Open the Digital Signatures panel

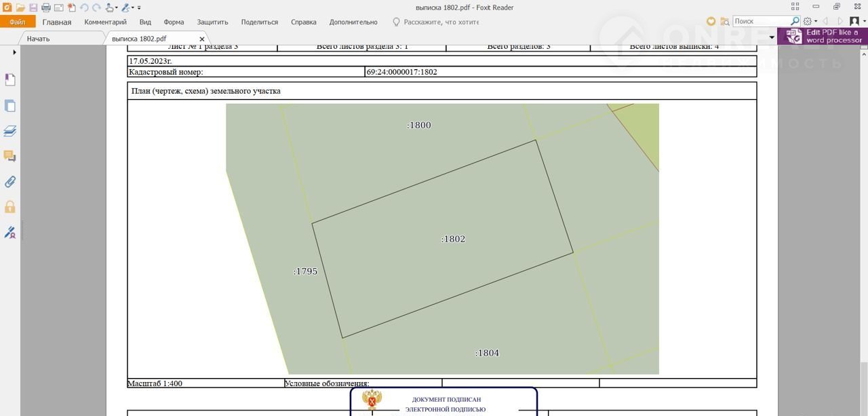[x=10, y=233]
